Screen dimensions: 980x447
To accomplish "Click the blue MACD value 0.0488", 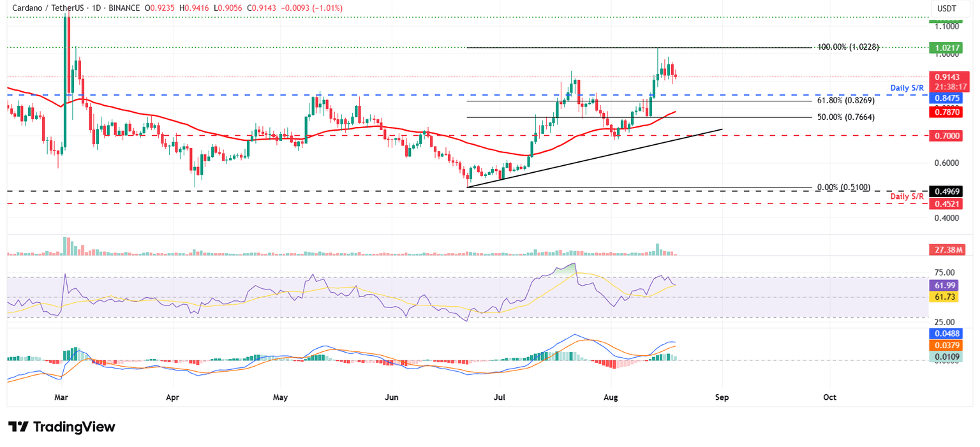I will (x=946, y=333).
